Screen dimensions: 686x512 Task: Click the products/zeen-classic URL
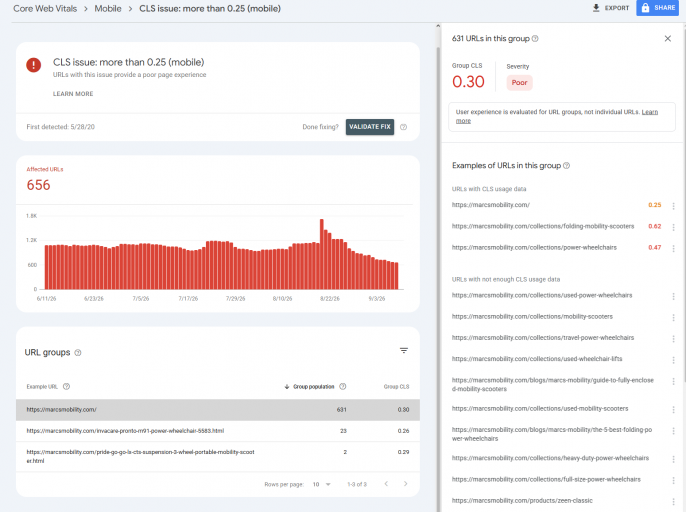pyautogui.click(x=522, y=501)
